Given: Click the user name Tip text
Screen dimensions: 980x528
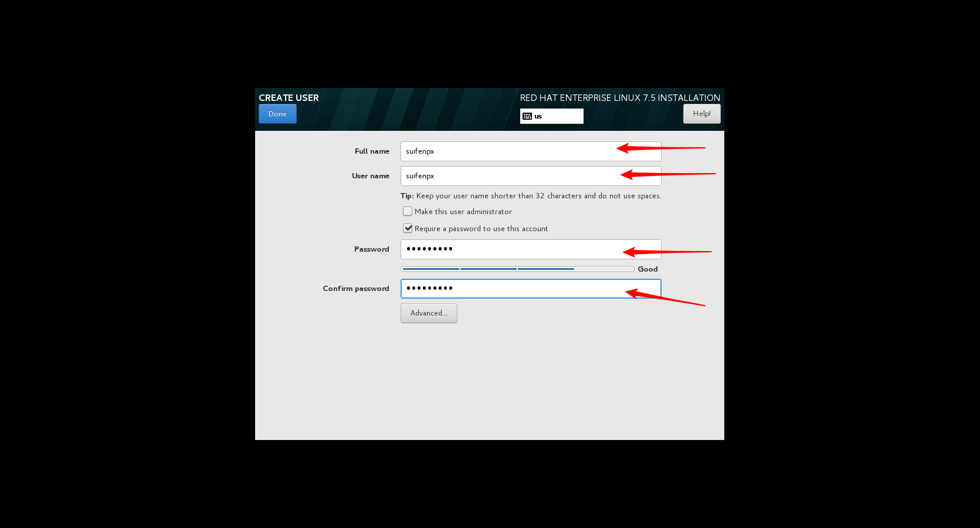Looking at the screenshot, I should (531, 196).
